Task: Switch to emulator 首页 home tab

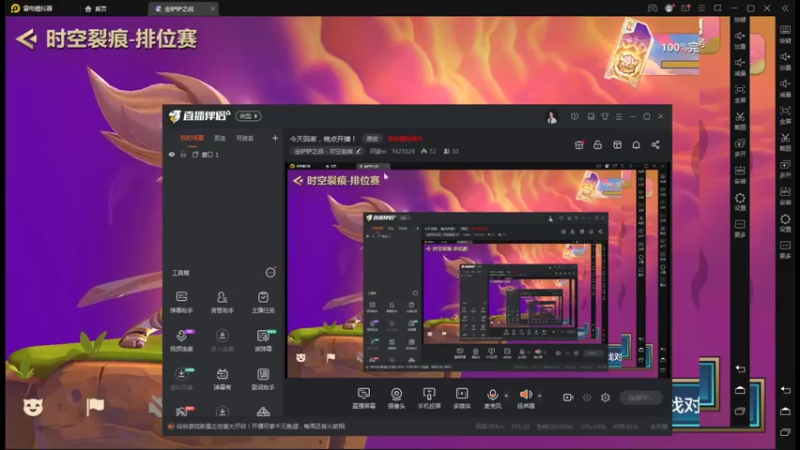Action: [x=96, y=9]
